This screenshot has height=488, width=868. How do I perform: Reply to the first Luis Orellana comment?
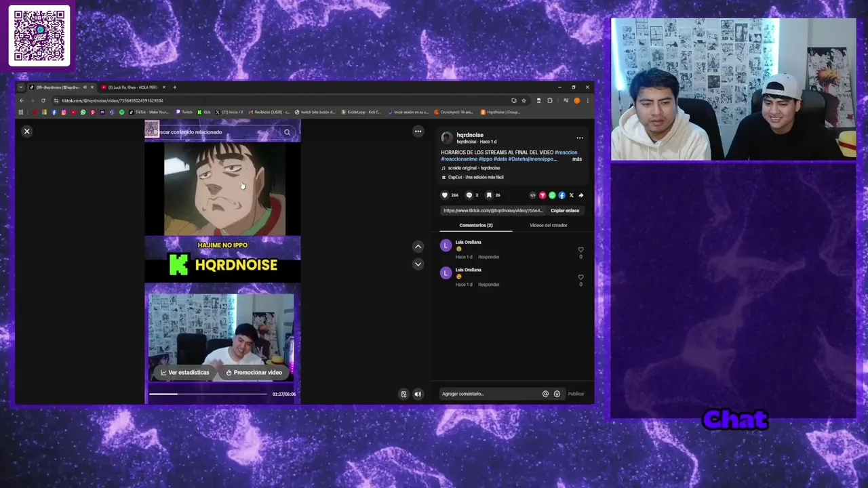pyautogui.click(x=489, y=257)
